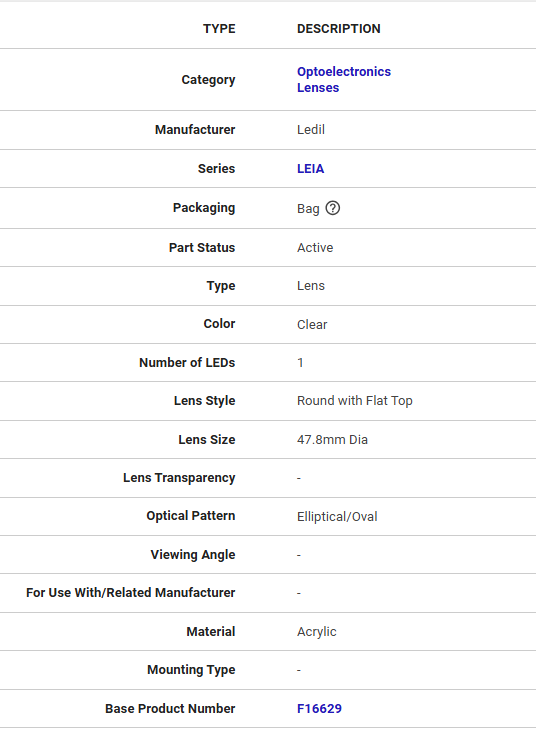This screenshot has width=536, height=729.
Task: Select the Round with Flat Top value
Action: click(355, 401)
